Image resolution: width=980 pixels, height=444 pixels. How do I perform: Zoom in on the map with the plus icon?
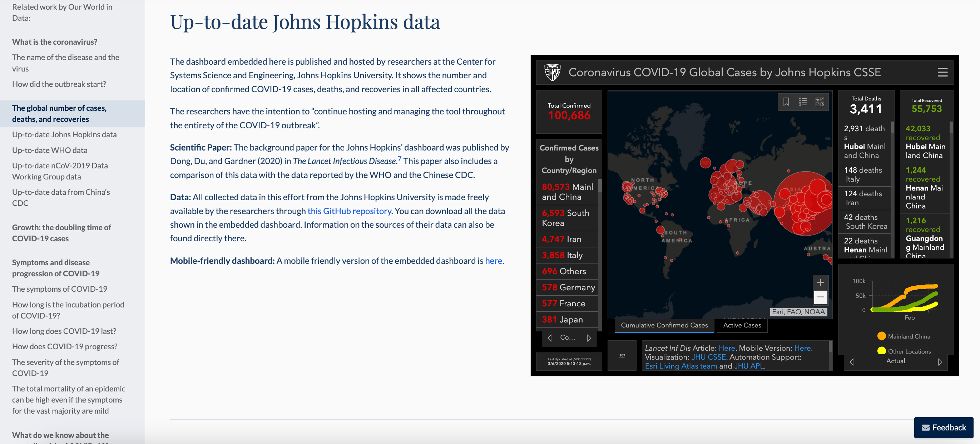pyautogui.click(x=821, y=282)
